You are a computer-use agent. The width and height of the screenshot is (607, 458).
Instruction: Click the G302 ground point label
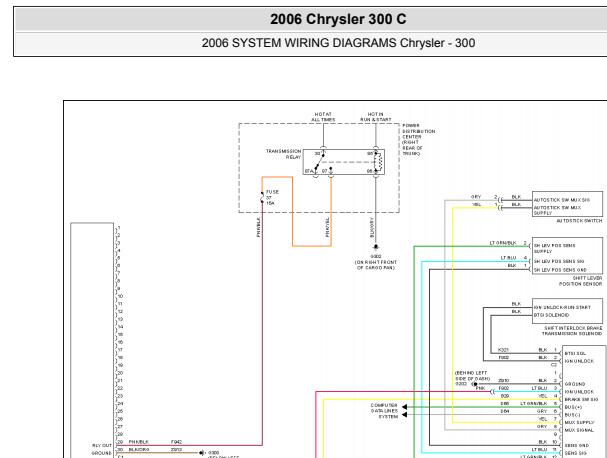pyautogui.click(x=376, y=256)
